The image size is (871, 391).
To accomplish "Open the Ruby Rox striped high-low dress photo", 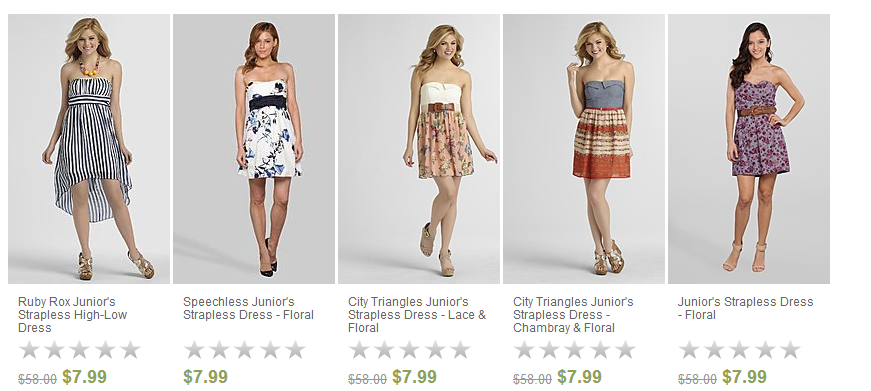I will tap(89, 149).
